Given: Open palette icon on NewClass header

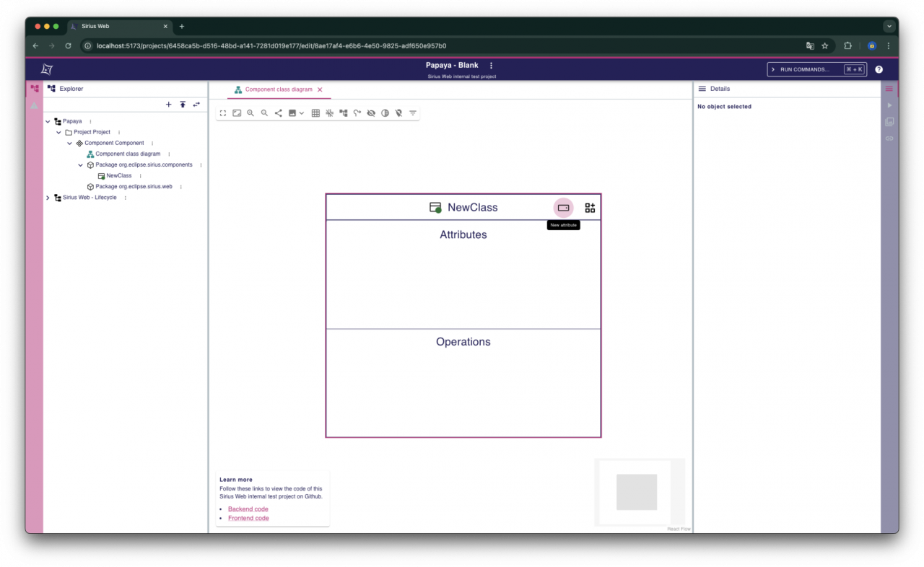Looking at the screenshot, I should (x=590, y=208).
